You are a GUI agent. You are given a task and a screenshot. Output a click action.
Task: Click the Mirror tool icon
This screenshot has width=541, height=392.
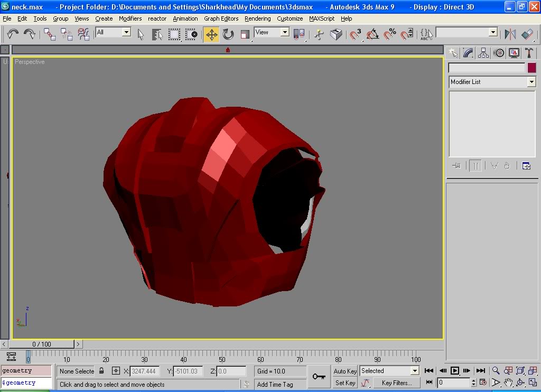(x=510, y=34)
